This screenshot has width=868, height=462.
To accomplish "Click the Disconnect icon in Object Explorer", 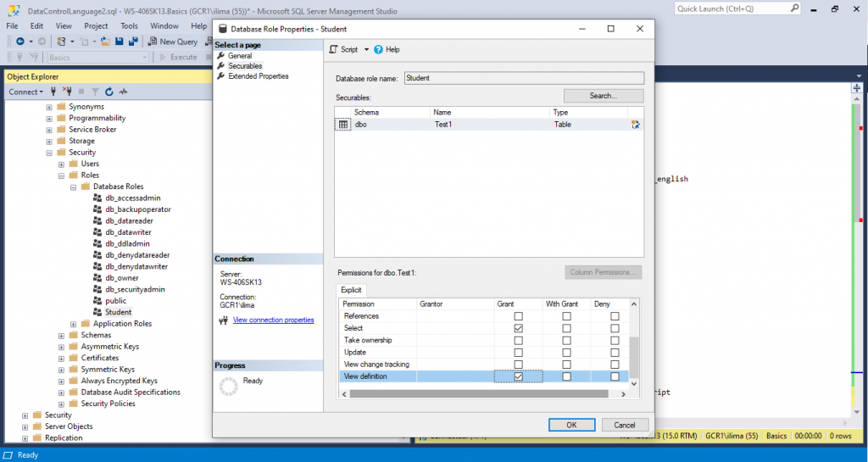I will [67, 92].
